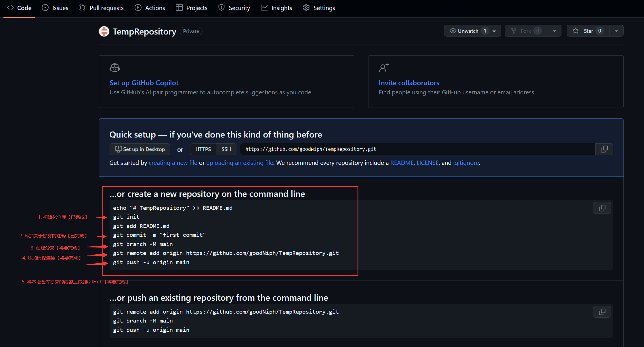644x347 pixels.
Task: Open the Issues tab
Action: coord(55,8)
